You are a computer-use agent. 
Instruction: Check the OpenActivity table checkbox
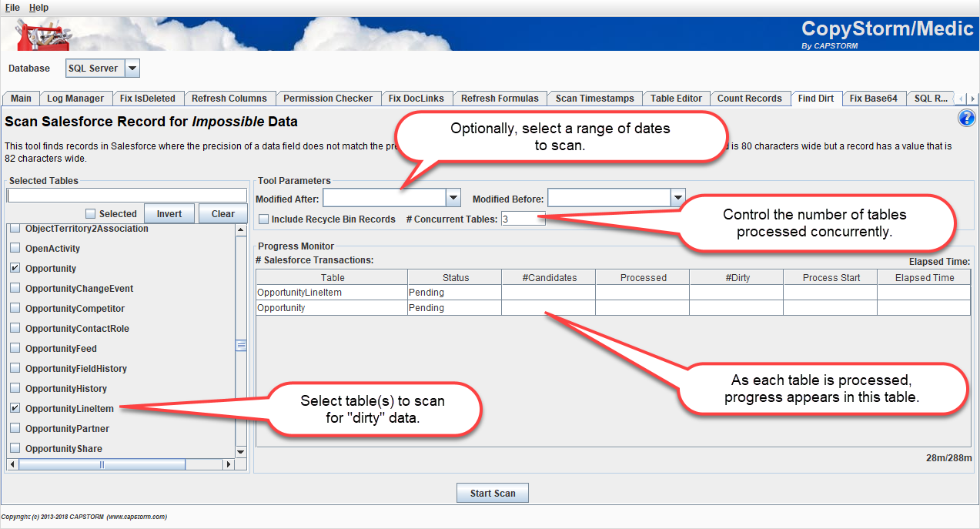15,249
